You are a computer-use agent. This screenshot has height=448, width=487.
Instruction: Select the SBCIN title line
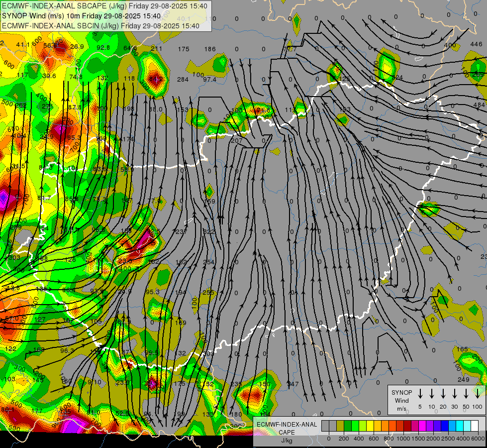pyautogui.click(x=100, y=26)
